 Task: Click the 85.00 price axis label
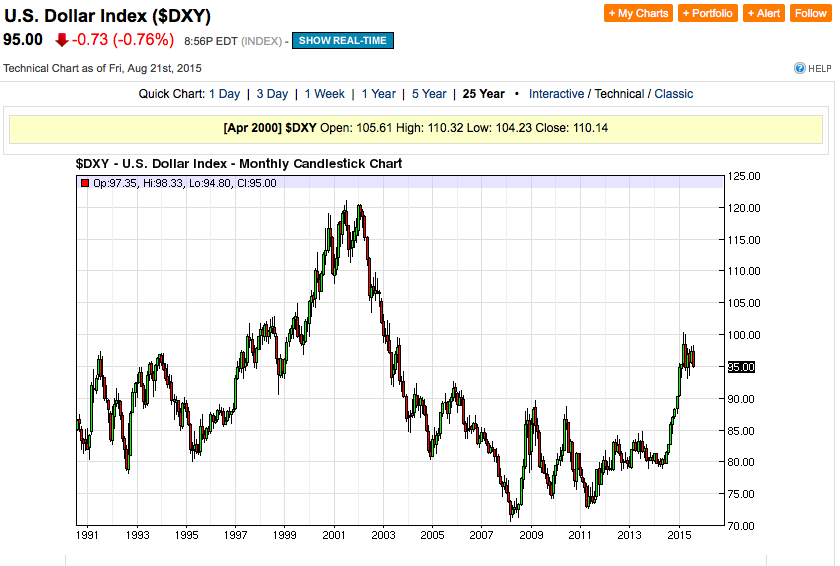(741, 431)
